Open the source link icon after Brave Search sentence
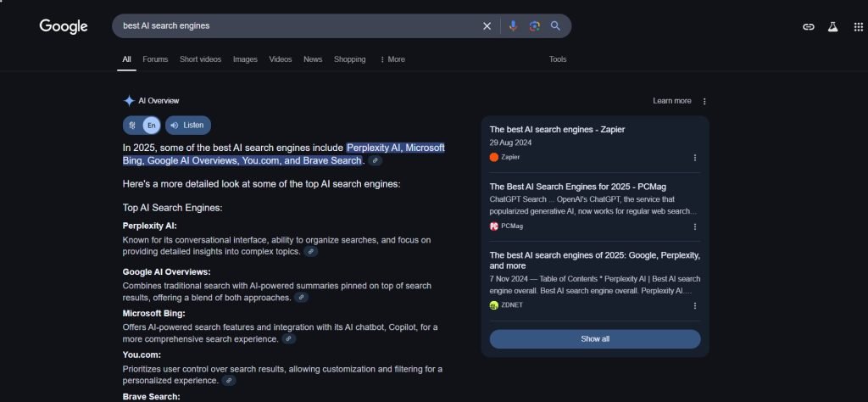 tap(375, 160)
